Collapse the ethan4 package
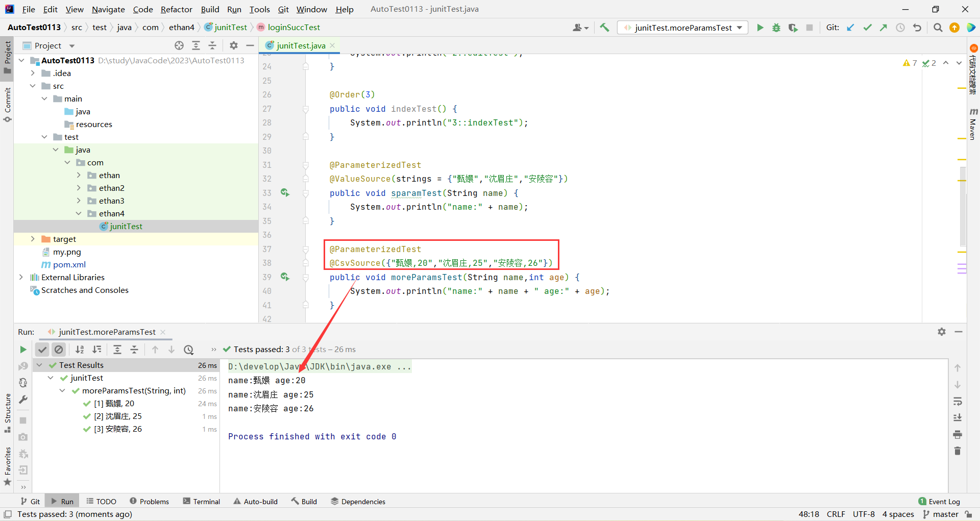Viewport: 980px width, 521px height. pos(79,213)
